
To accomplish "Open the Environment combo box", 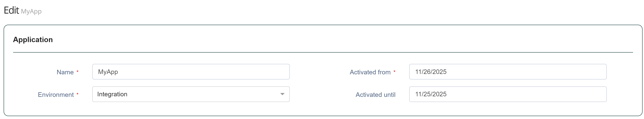I will (191, 94).
